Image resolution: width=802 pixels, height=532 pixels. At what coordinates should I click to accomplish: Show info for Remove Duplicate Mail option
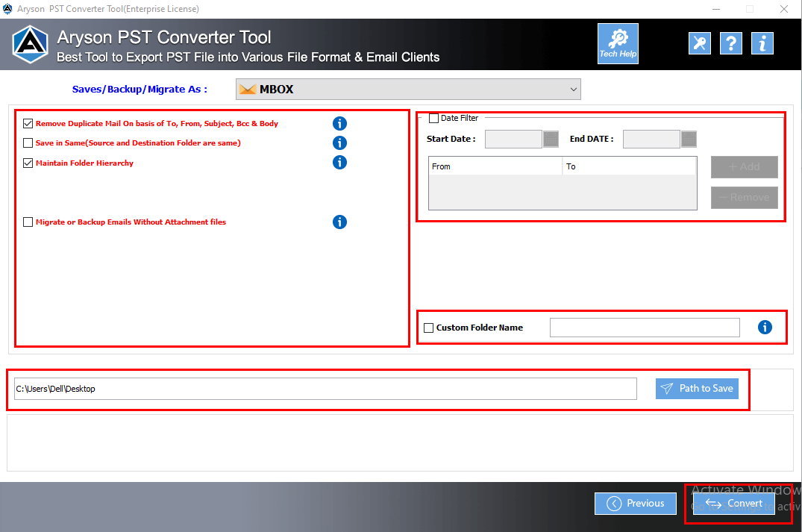(339, 123)
